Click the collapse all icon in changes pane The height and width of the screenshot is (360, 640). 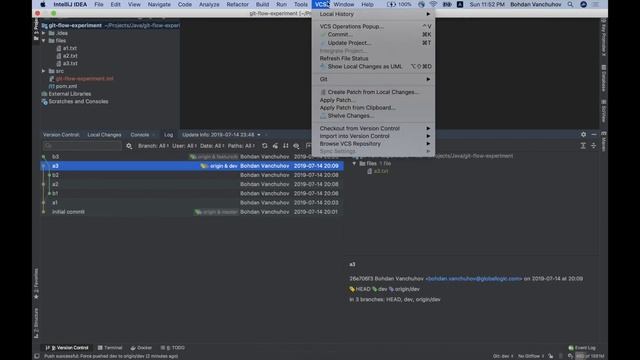tap(593, 146)
